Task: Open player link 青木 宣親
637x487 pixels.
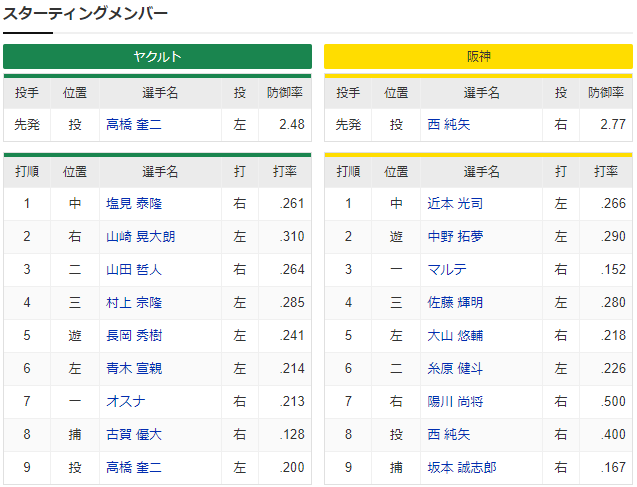Action: click(x=134, y=368)
